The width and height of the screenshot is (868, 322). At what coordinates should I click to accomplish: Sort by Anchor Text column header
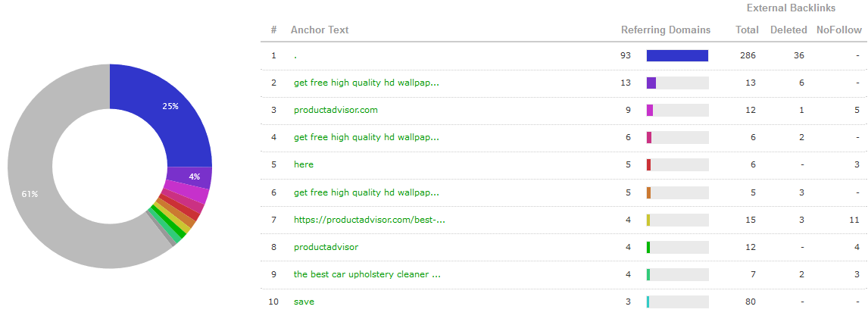click(x=320, y=30)
